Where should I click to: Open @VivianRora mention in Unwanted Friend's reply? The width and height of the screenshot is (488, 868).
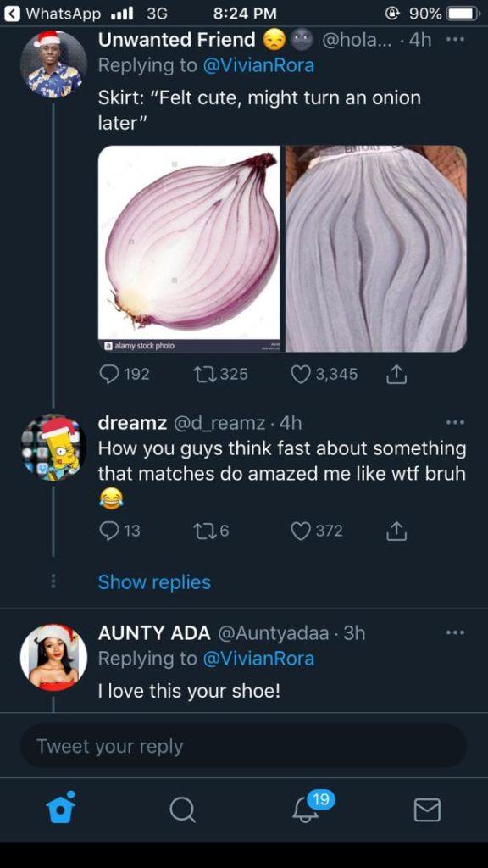tap(259, 66)
